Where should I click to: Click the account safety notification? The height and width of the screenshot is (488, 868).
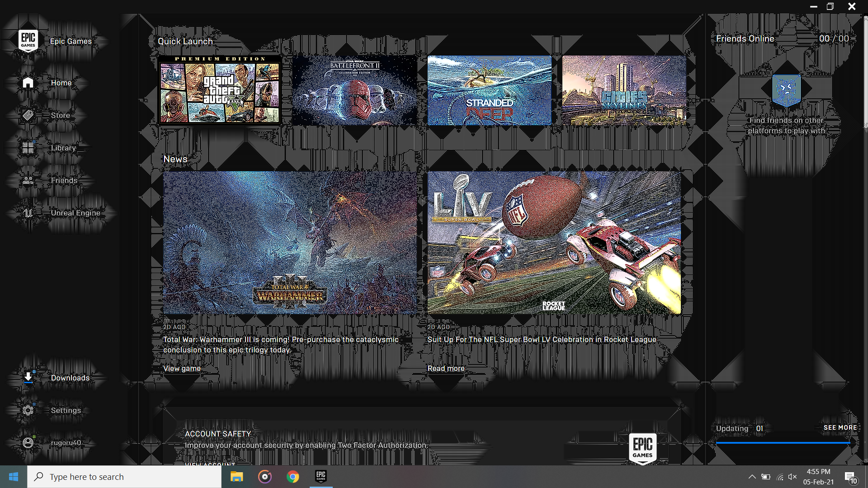[x=307, y=439]
